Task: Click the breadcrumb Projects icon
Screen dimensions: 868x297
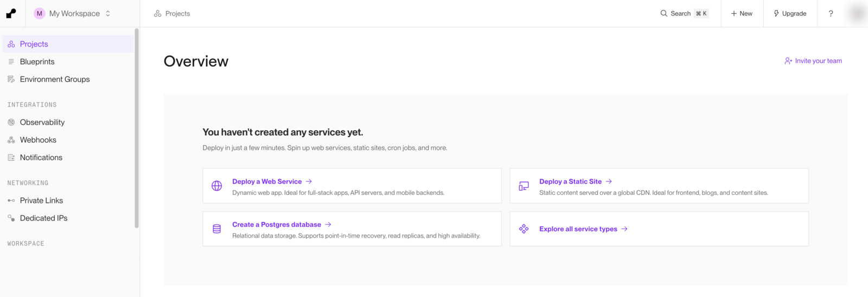Action: [x=157, y=14]
